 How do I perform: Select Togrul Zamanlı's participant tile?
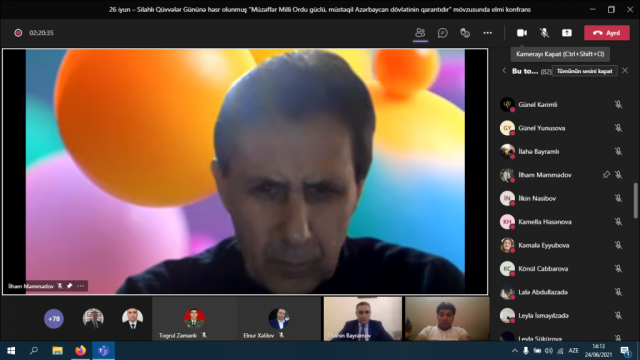[194, 318]
